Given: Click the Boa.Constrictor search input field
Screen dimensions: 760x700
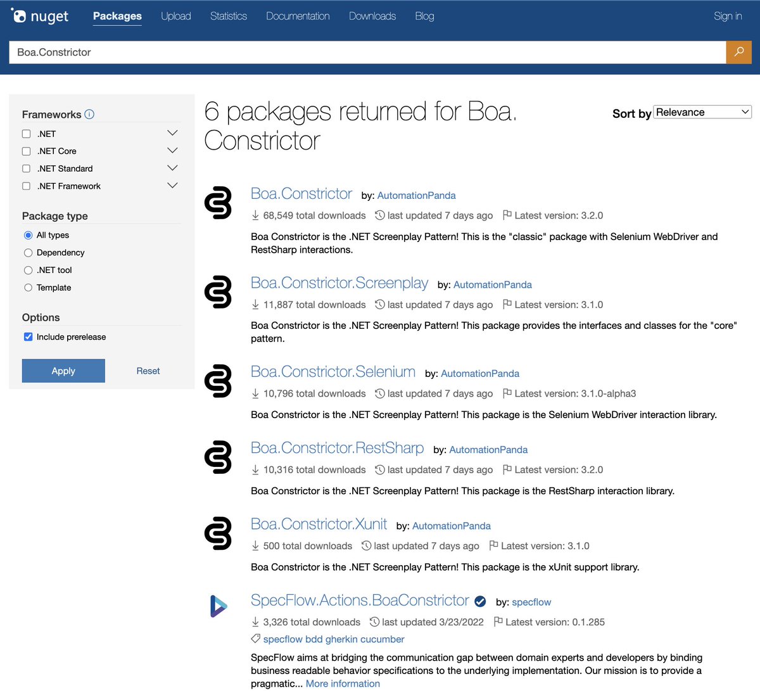Looking at the screenshot, I should click(367, 52).
